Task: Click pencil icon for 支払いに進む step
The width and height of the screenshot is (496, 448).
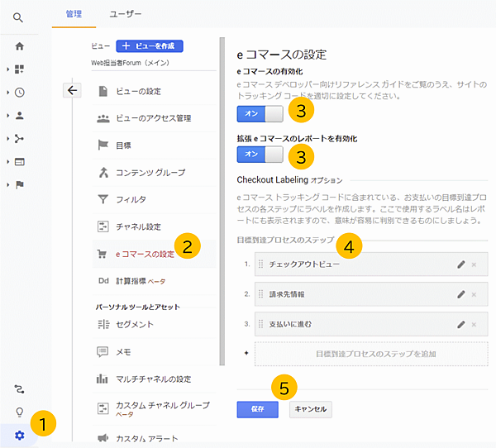Action: [x=460, y=322]
